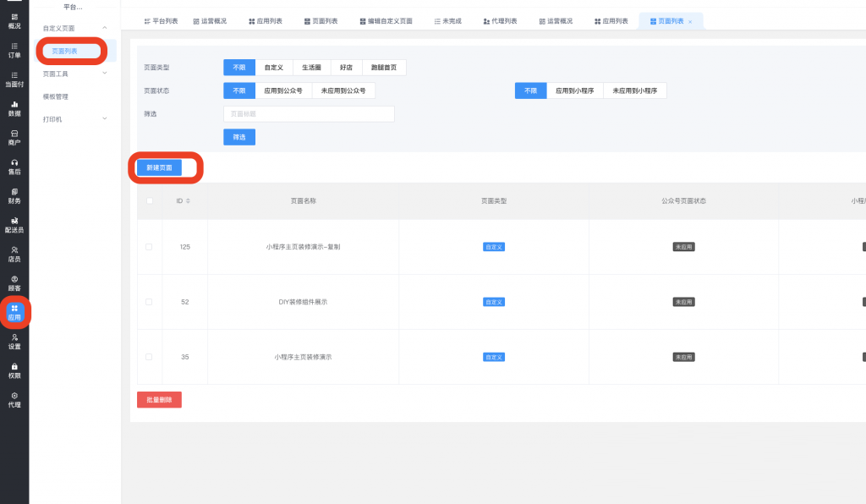Screen dimensions: 866x504
Task: Expand the 打印机 sidebar menu
Action: pyautogui.click(x=104, y=119)
